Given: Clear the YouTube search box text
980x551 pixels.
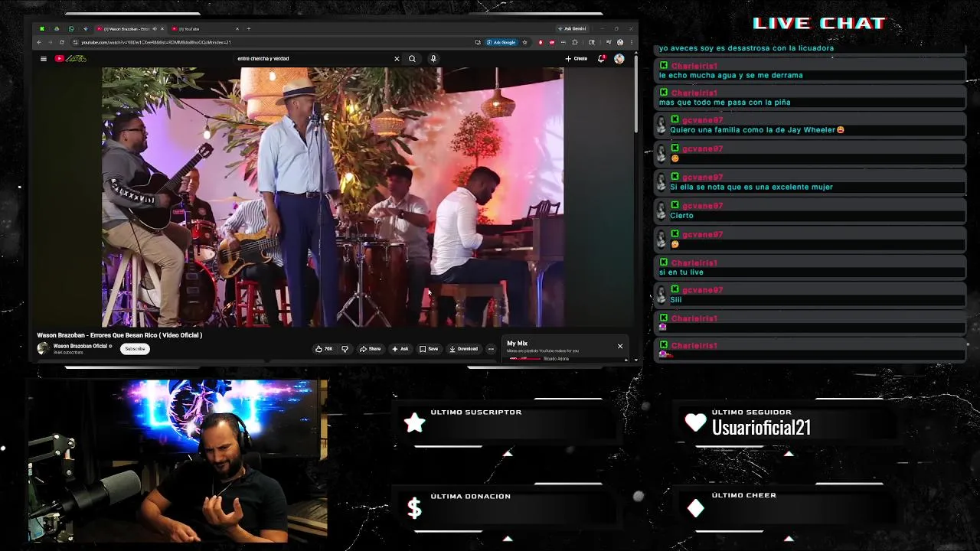Looking at the screenshot, I should tap(397, 59).
